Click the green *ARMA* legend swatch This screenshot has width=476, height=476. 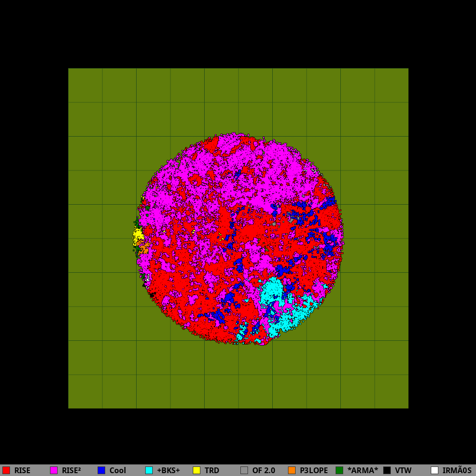(339, 470)
